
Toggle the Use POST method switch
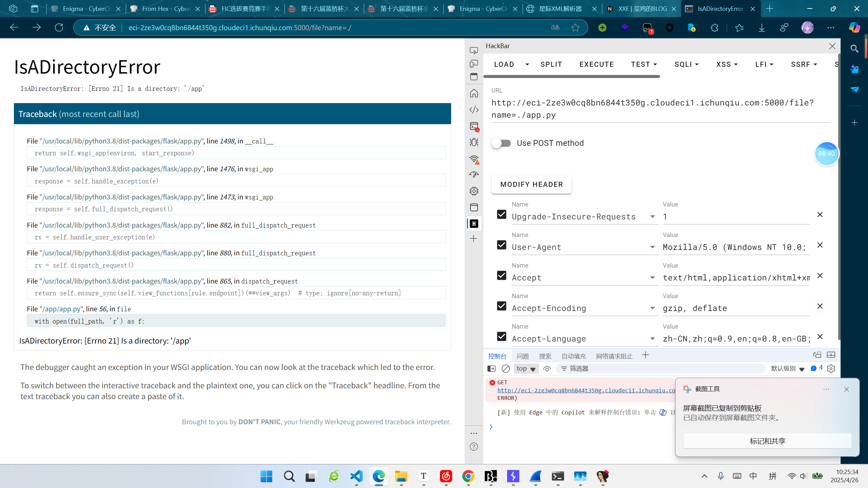[x=501, y=143]
